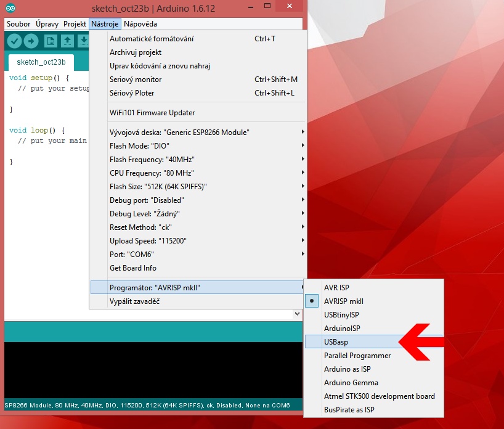The width and height of the screenshot is (504, 429).
Task: Open Sériový monitor from the menu
Action: click(136, 80)
